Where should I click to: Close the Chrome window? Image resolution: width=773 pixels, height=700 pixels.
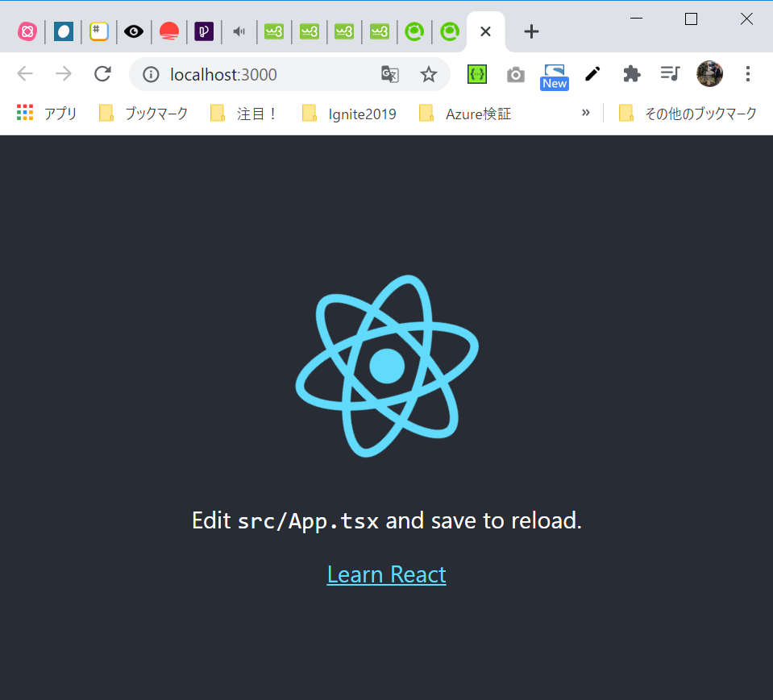pos(746,19)
